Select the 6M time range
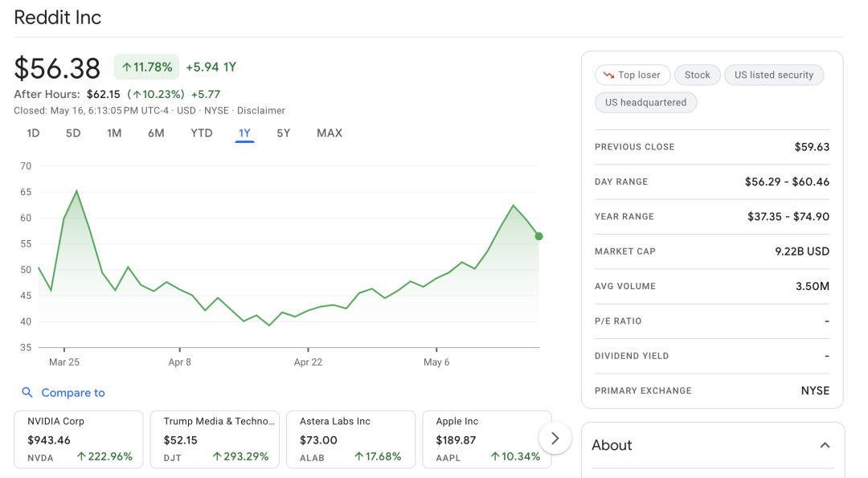The image size is (868, 478). coord(156,133)
